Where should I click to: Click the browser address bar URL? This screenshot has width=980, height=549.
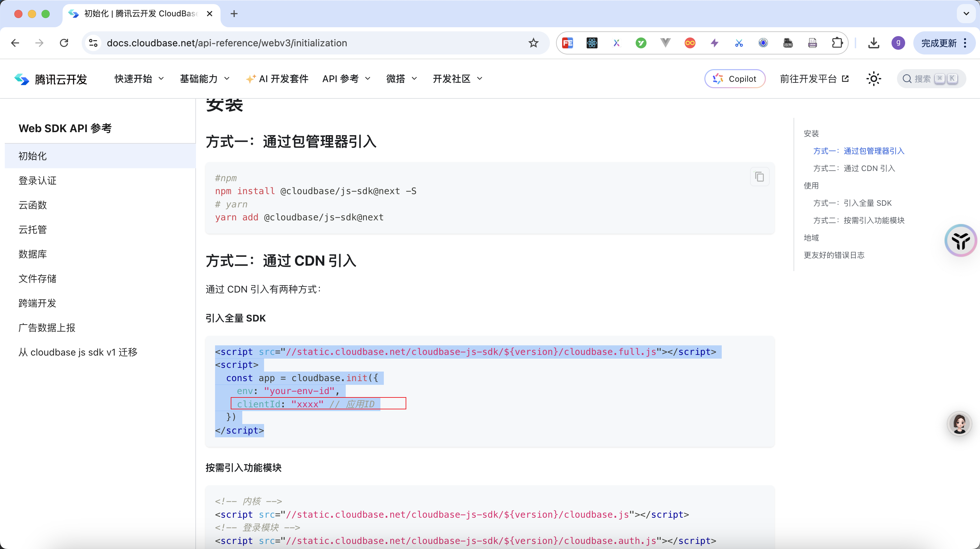tap(227, 43)
